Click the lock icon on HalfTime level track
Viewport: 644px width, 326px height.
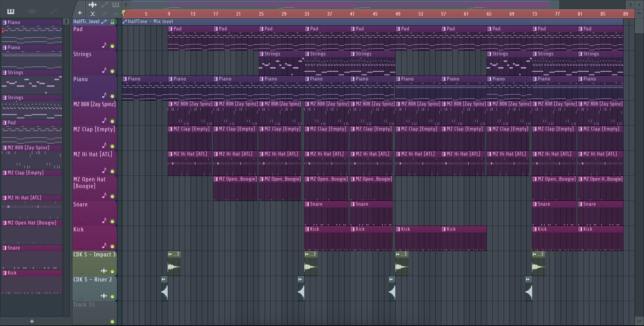click(112, 22)
